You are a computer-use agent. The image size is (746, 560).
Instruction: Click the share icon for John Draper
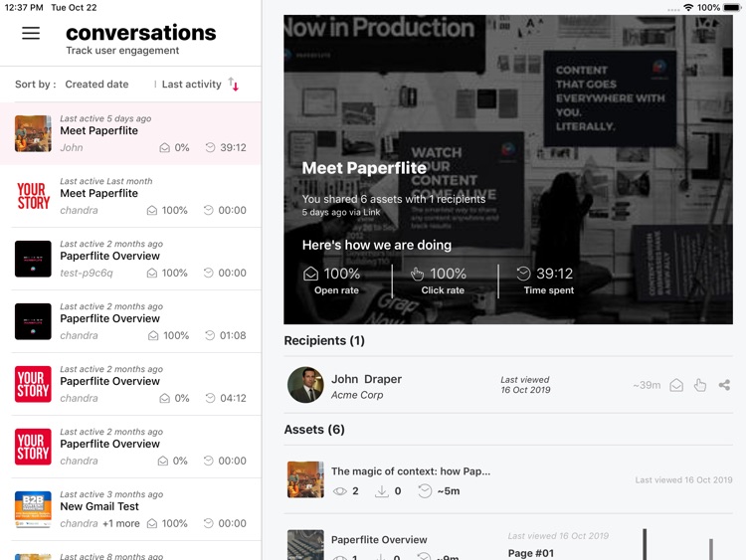[724, 385]
